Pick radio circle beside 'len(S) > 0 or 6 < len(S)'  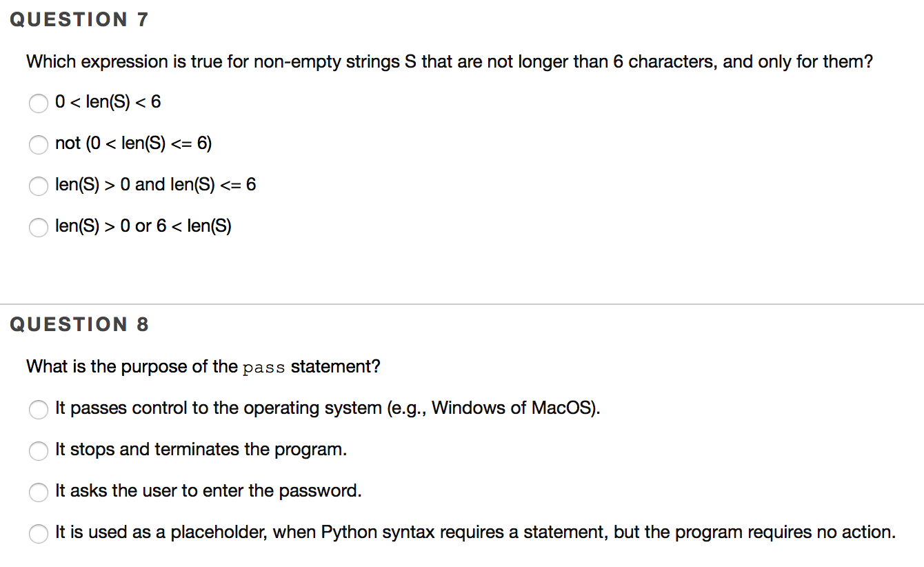coord(39,228)
